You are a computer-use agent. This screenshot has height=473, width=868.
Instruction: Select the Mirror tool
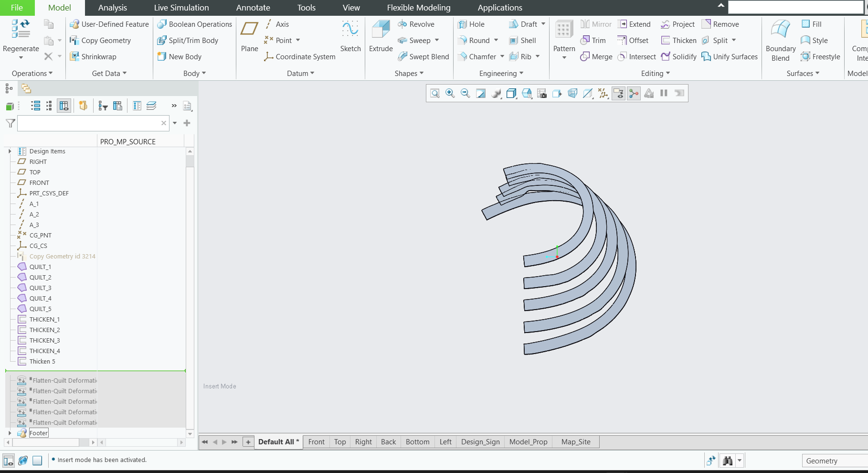[x=595, y=24]
